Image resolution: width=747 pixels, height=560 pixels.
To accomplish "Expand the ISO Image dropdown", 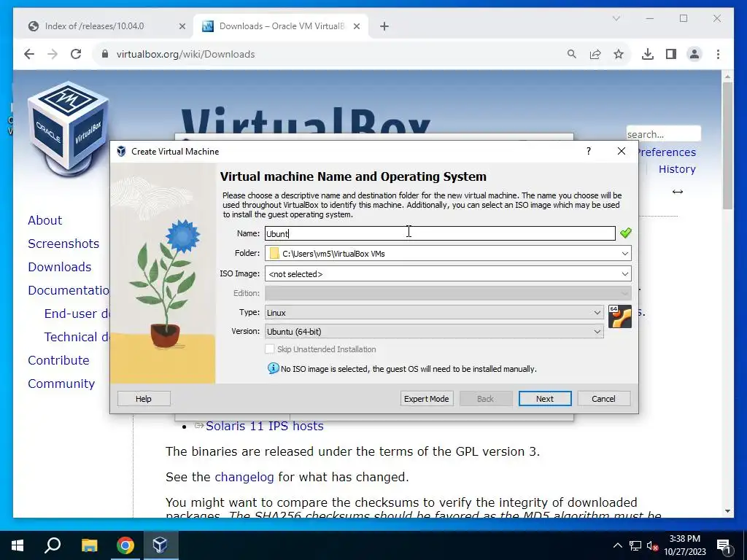I will tap(624, 274).
